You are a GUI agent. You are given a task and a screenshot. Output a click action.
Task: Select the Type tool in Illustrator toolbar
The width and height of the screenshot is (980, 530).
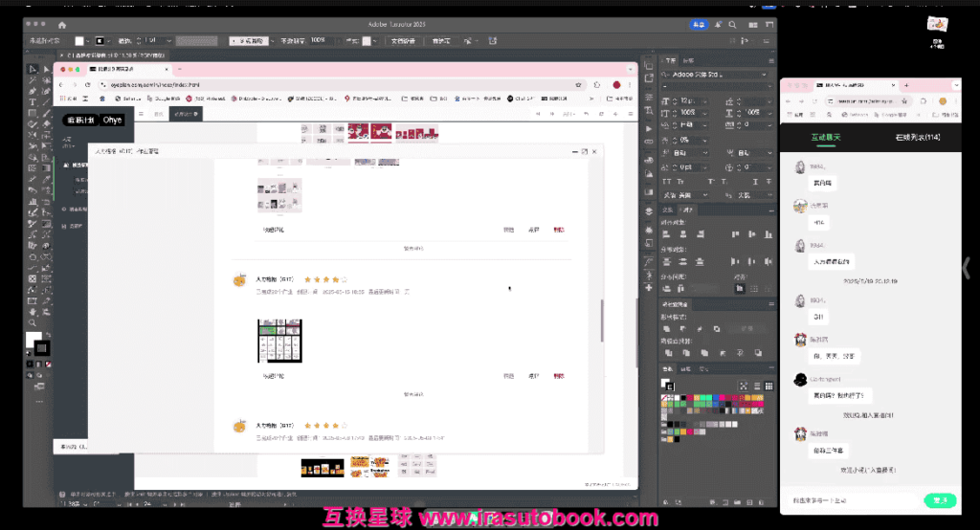[33, 101]
